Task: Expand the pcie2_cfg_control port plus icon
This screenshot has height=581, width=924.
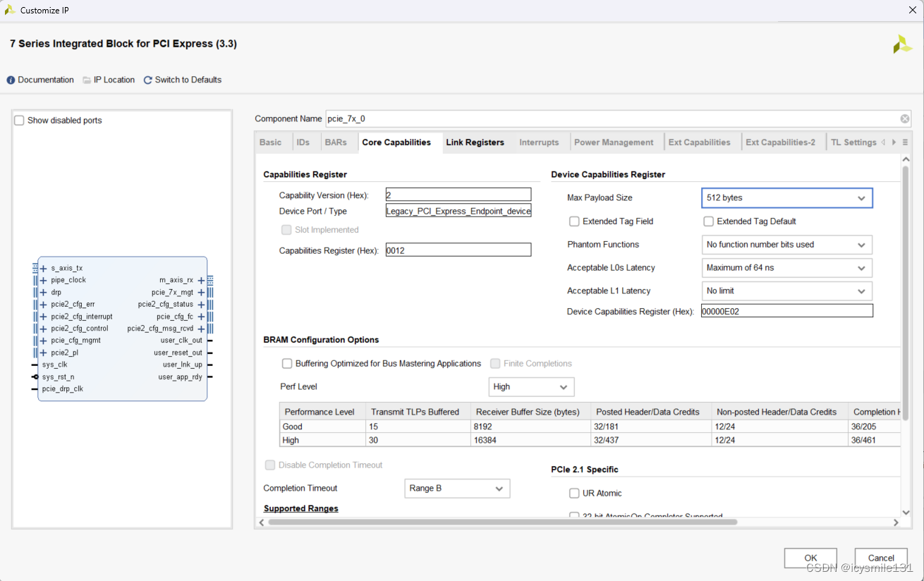Action: 44,329
